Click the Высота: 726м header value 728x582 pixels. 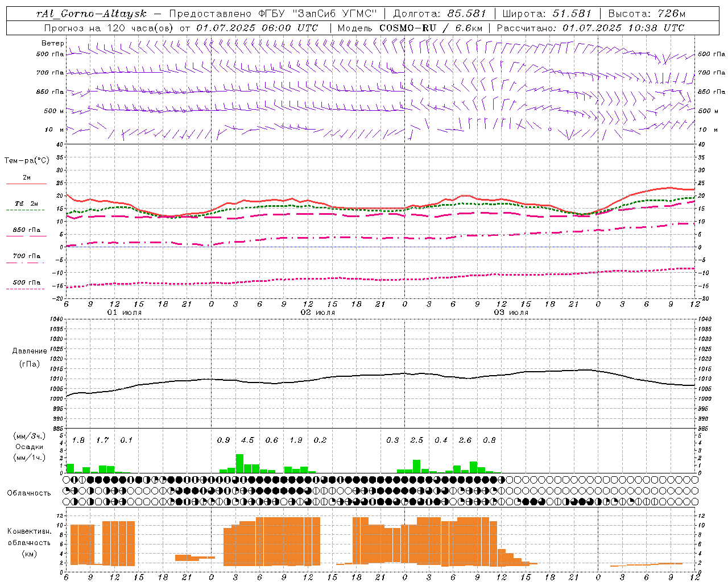click(647, 14)
